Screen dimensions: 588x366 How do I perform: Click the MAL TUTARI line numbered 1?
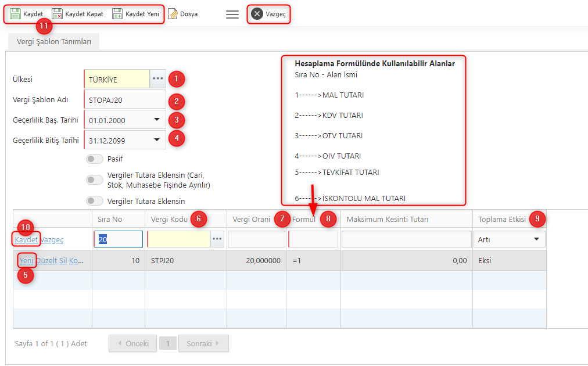point(329,95)
